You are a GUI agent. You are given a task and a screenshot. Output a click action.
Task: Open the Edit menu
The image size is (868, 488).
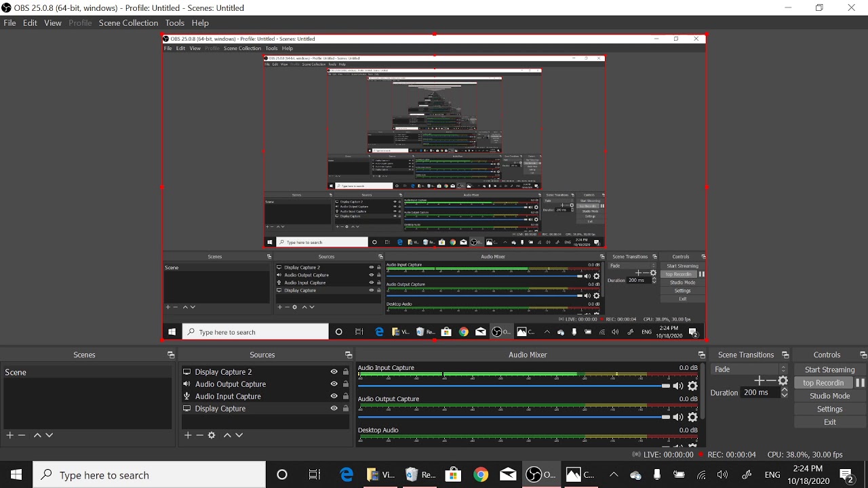pos(30,23)
